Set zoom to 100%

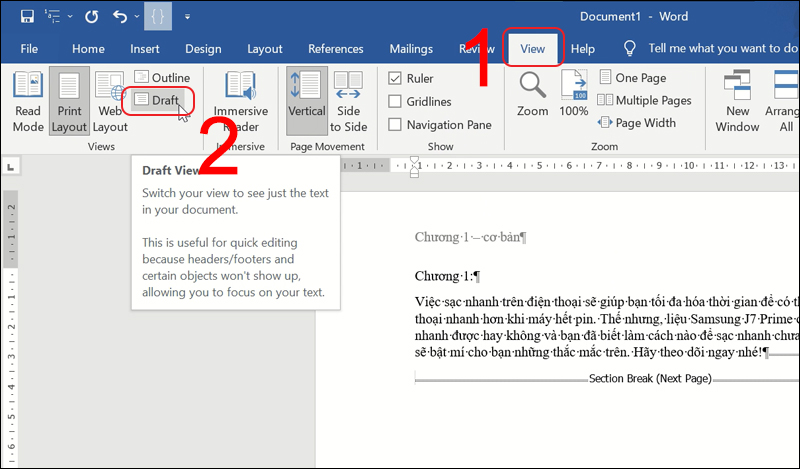click(574, 96)
